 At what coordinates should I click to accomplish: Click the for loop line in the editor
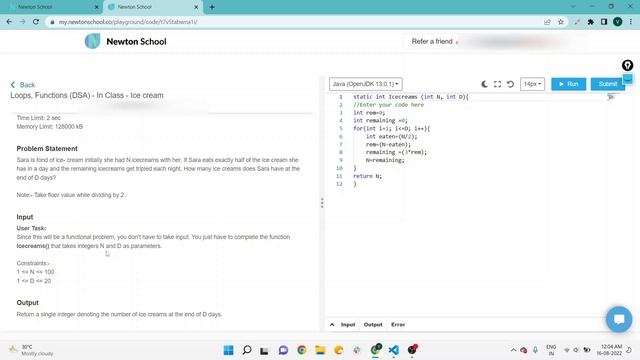pos(391,128)
